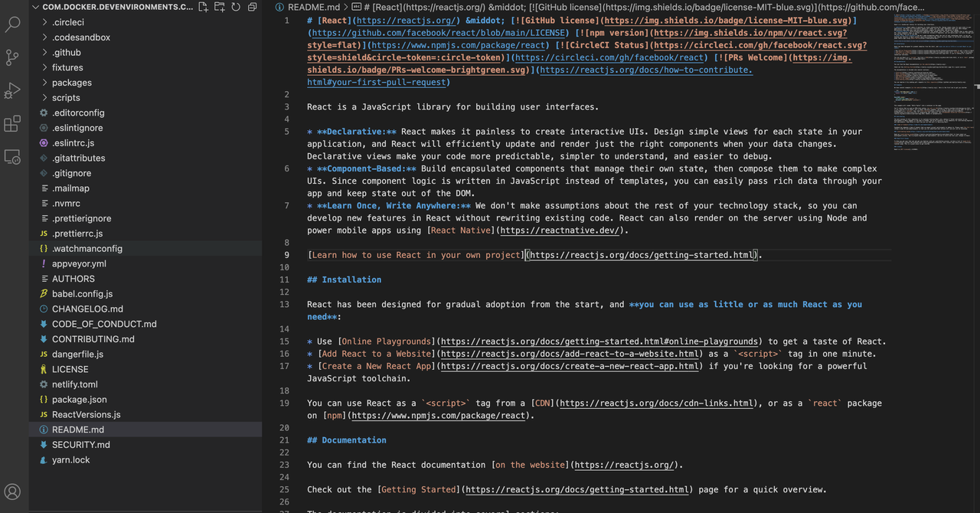Viewport: 980px width, 513px height.
Task: Expand the packages folder
Action: (71, 83)
